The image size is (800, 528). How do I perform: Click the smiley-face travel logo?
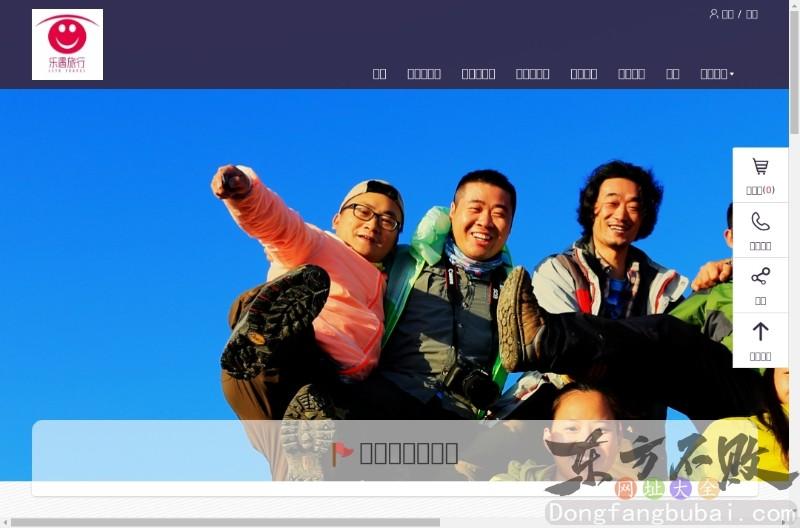[x=67, y=44]
